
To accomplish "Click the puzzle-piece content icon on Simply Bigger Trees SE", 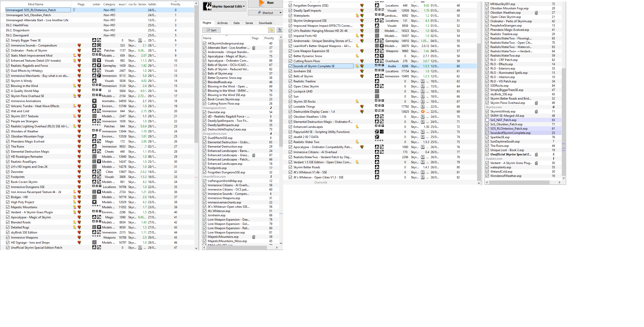I will (x=94, y=40).
